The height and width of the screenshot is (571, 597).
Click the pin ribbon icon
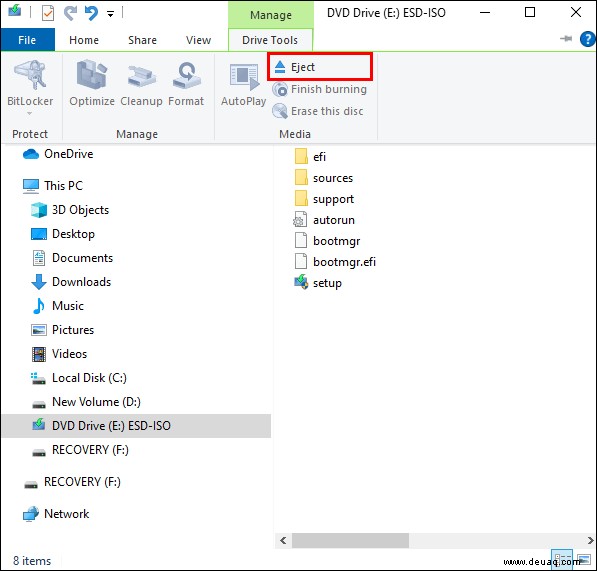pyautogui.click(x=566, y=38)
